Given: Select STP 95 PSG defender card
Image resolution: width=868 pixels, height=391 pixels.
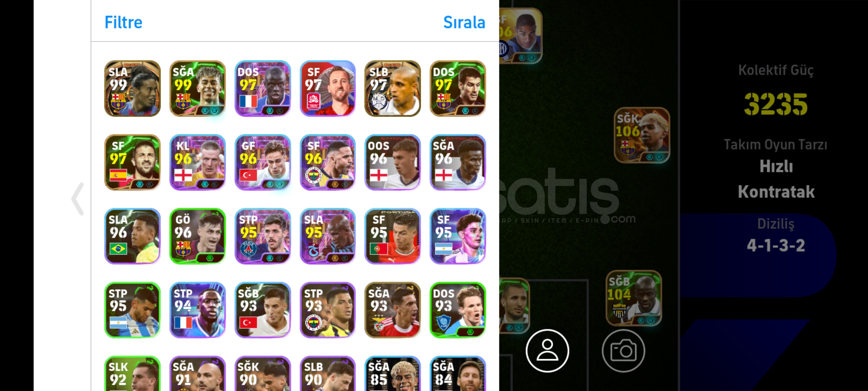Looking at the screenshot, I should [x=263, y=236].
